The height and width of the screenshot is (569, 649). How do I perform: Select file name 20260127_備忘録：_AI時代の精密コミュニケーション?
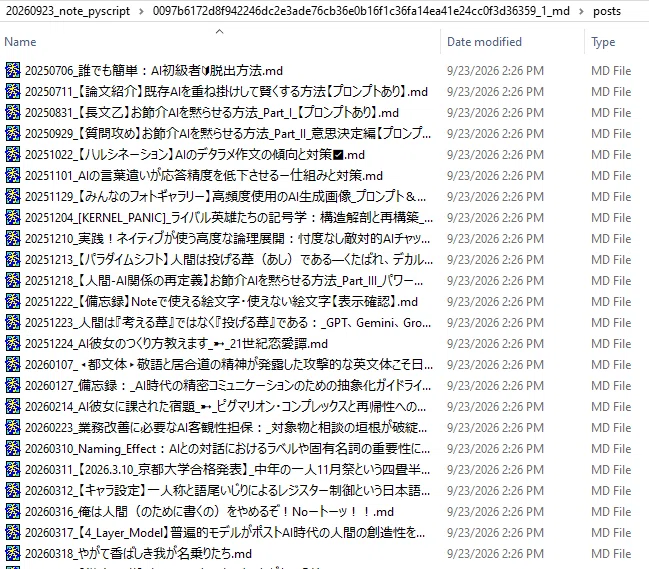click(228, 385)
